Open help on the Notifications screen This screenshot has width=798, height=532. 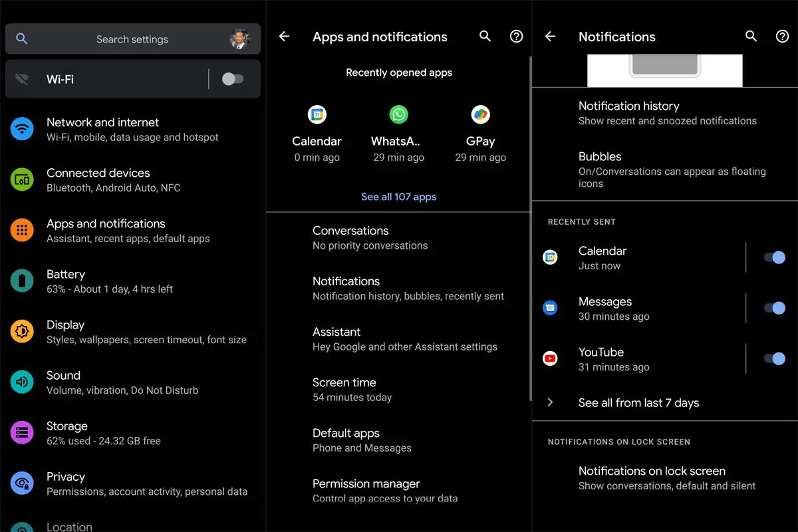[782, 37]
